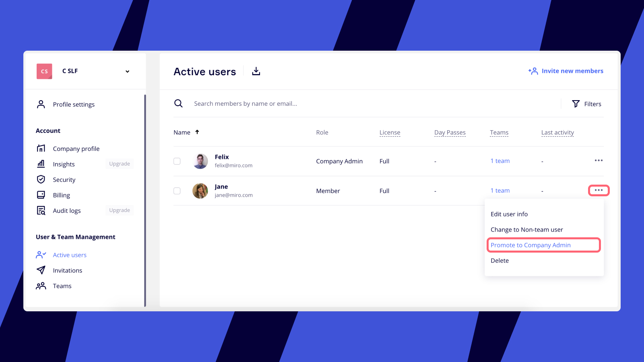Click the download users list icon
This screenshot has height=362, width=644.
[x=256, y=71]
